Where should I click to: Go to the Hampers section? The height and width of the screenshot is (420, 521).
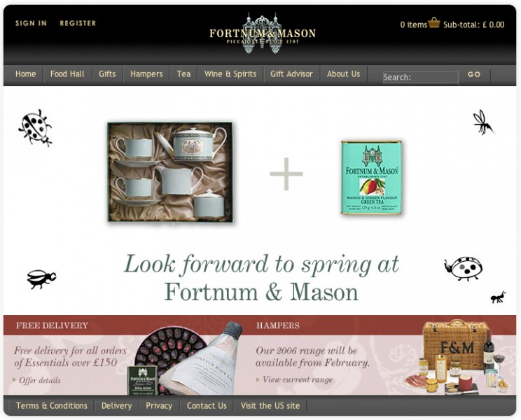(x=146, y=73)
